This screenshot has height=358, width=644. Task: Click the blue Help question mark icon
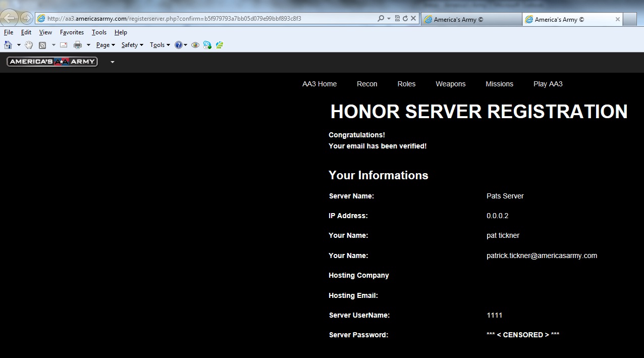178,45
